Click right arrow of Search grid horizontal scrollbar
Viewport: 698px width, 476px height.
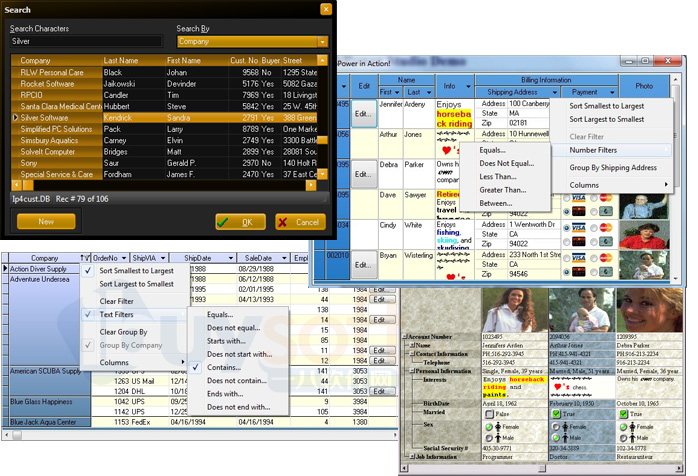[311, 185]
